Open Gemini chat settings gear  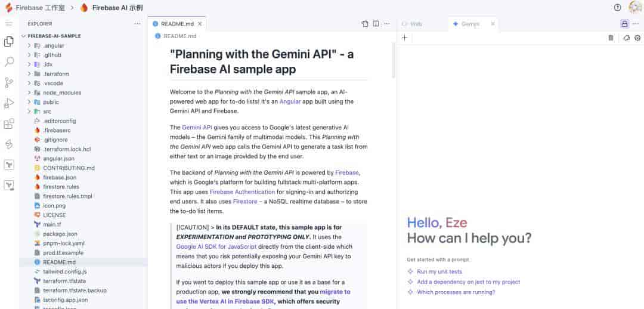[x=637, y=38]
